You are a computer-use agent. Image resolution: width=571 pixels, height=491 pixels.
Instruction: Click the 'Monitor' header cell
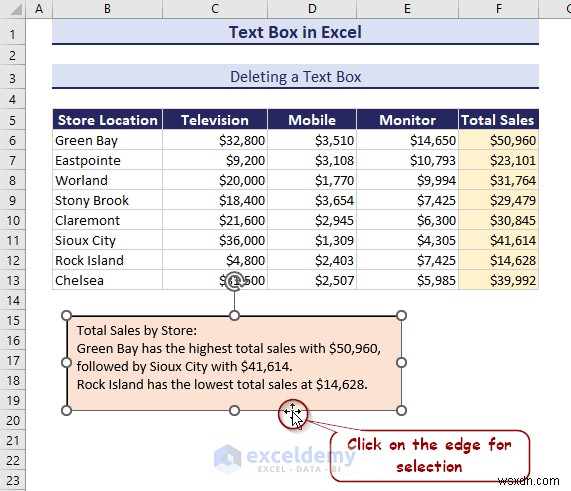pos(407,120)
